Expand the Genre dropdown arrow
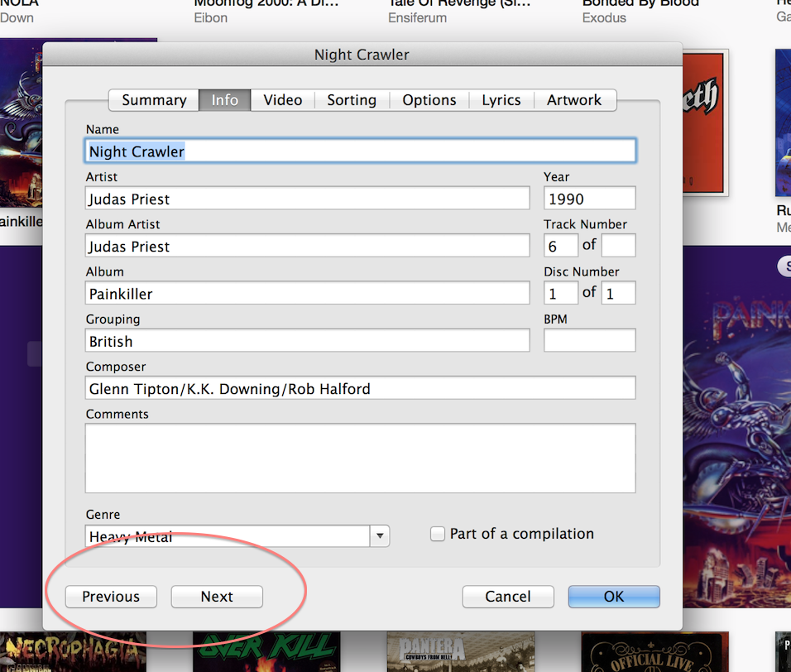This screenshot has width=791, height=672. pyautogui.click(x=380, y=535)
